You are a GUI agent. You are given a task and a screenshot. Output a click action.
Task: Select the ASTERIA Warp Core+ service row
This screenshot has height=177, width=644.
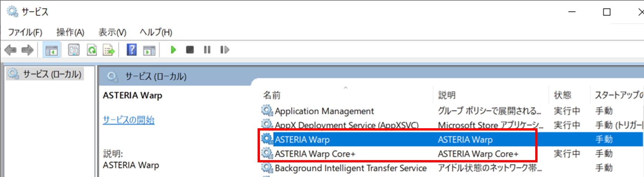tap(315, 154)
